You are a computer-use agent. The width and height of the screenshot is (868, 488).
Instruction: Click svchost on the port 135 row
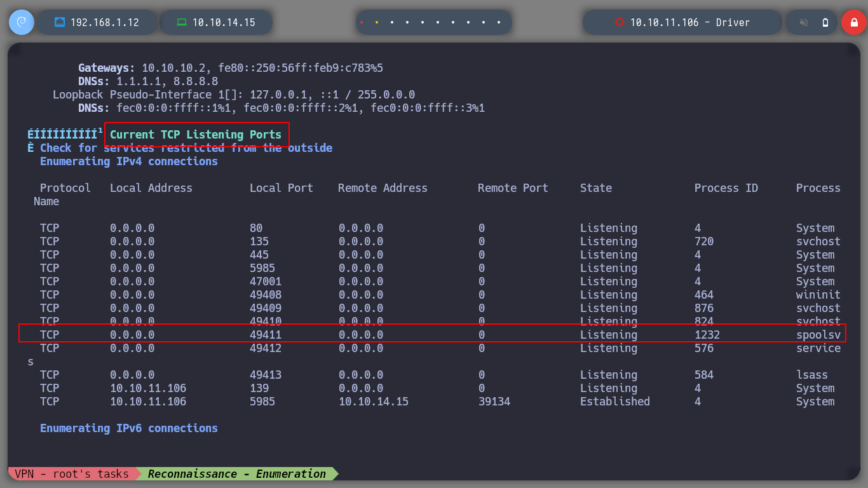tap(818, 241)
